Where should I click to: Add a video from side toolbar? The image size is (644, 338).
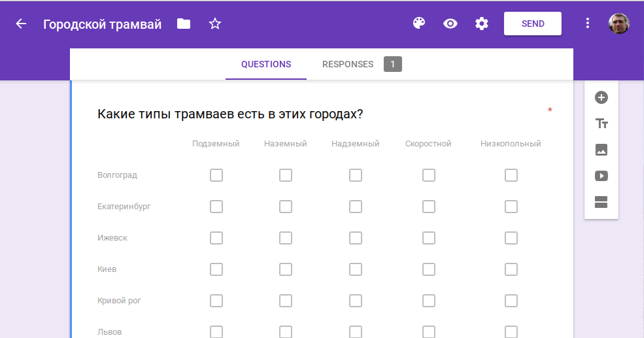tap(602, 176)
